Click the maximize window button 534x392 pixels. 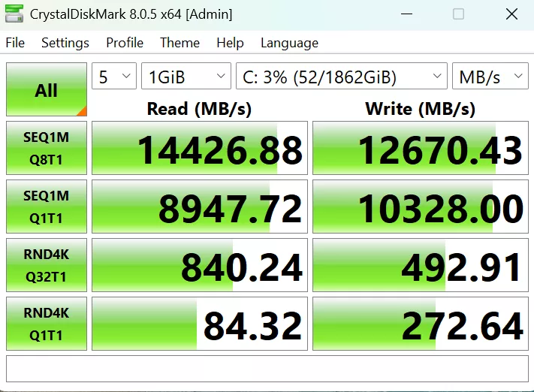(x=458, y=14)
